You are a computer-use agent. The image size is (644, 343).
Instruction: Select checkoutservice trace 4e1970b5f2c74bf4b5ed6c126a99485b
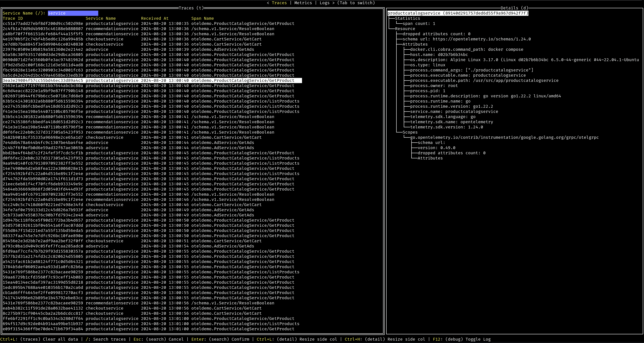pos(43,39)
